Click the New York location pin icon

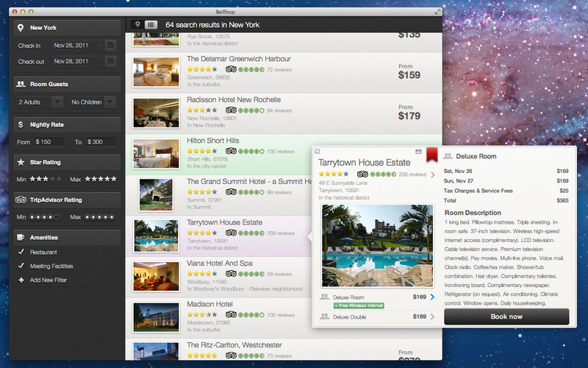[21, 28]
